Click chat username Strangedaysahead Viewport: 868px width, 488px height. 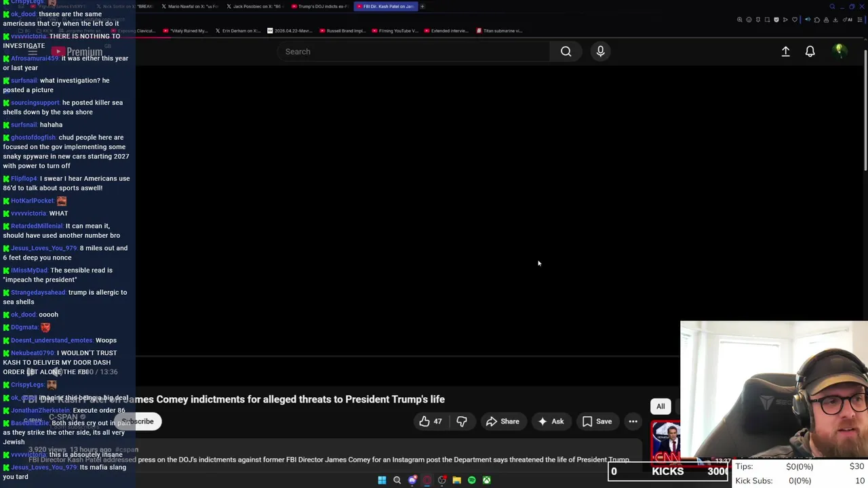[x=39, y=293]
